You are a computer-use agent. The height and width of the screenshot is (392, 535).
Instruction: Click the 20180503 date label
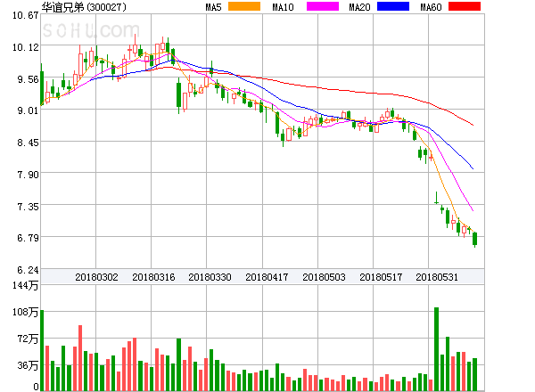pos(324,277)
